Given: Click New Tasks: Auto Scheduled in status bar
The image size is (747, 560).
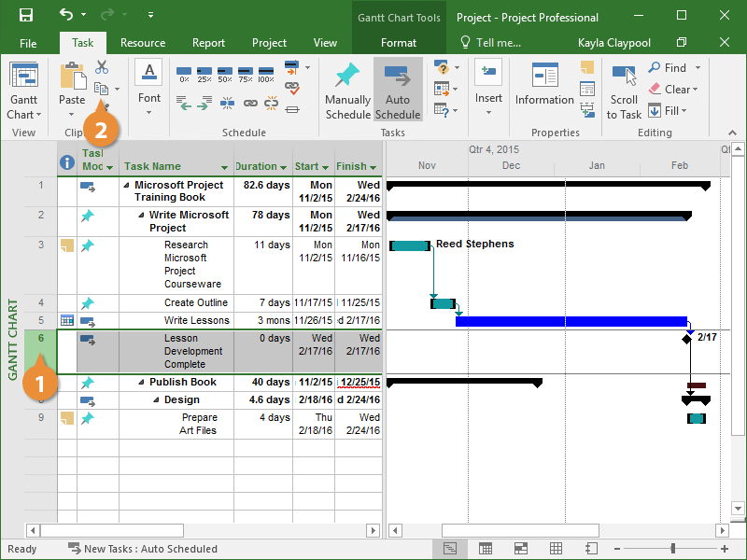Looking at the screenshot, I should tap(149, 549).
